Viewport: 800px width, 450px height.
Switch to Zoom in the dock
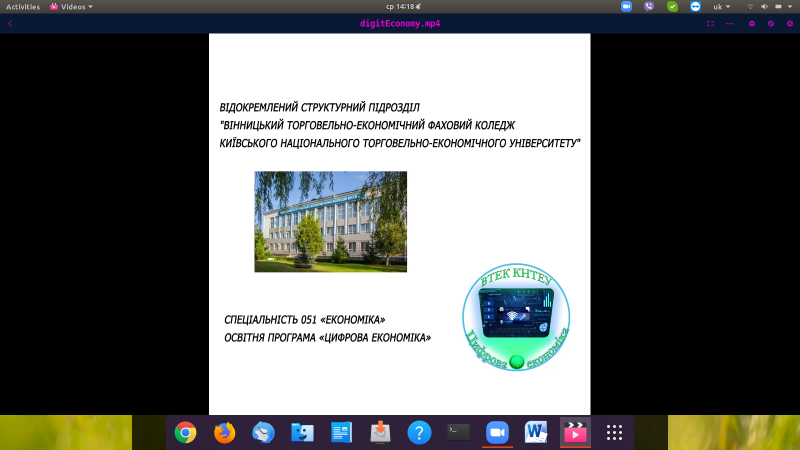497,433
